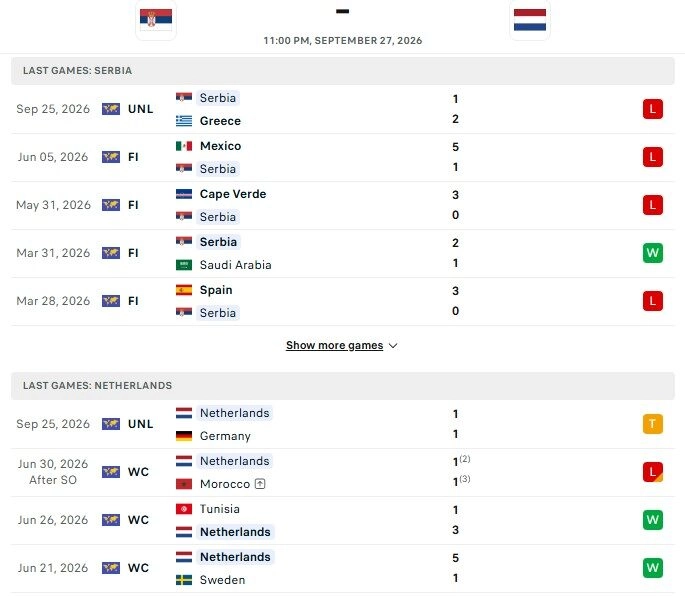This screenshot has height=596, width=685.
Task: Click the Greece flag icon
Action: [184, 121]
